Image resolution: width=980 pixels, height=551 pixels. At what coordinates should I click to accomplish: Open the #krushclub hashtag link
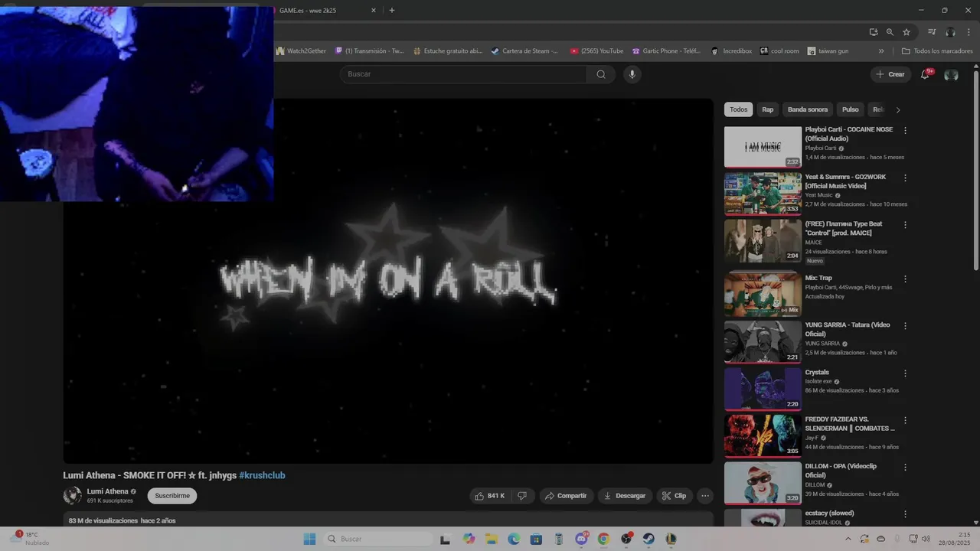pos(262,475)
